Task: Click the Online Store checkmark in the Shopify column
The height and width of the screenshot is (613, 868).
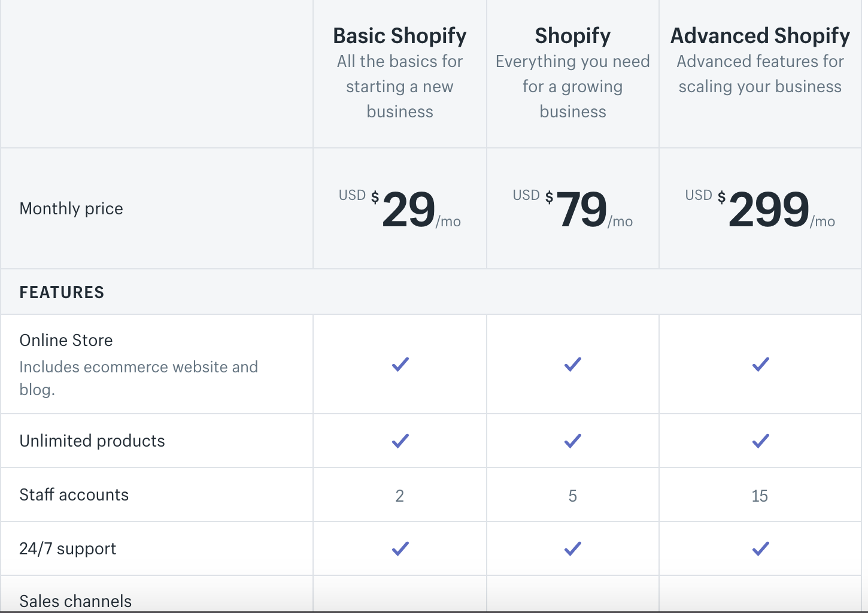Action: pos(572,364)
